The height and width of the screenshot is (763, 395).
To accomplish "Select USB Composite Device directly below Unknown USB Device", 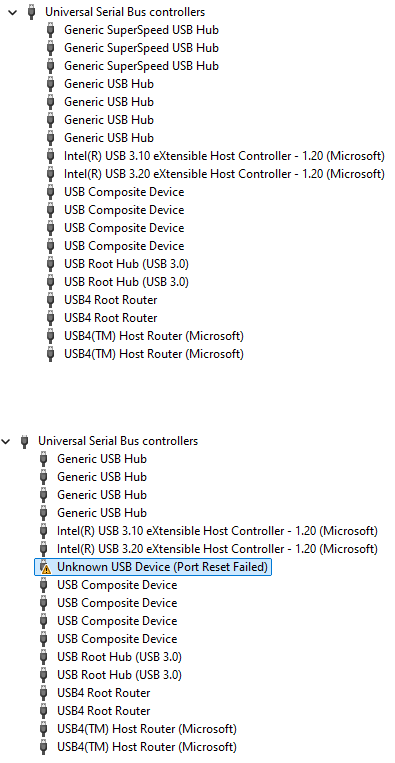I will [x=117, y=585].
